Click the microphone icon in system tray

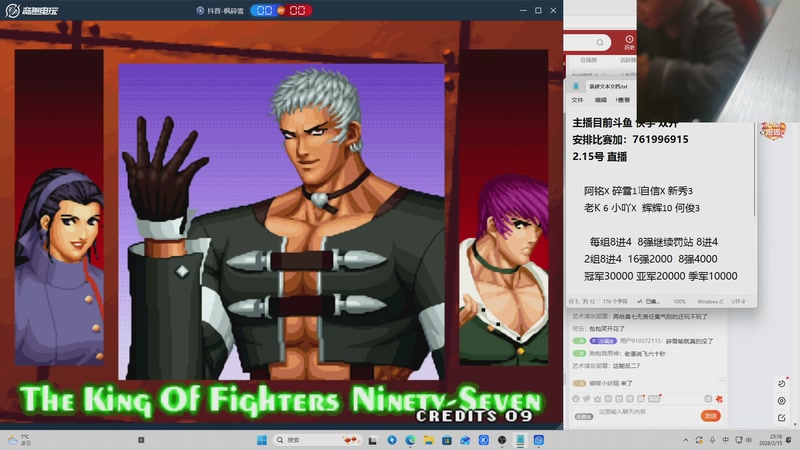click(x=712, y=440)
